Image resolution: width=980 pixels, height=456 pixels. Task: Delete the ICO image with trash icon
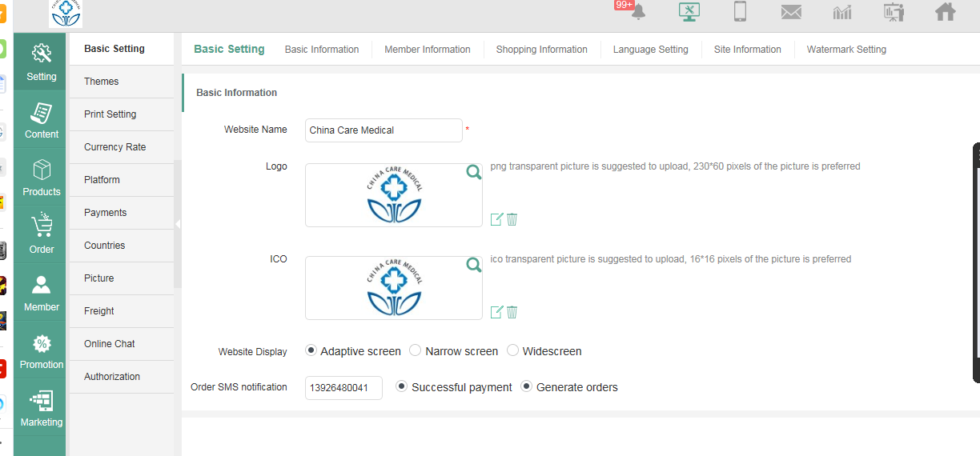(512, 312)
